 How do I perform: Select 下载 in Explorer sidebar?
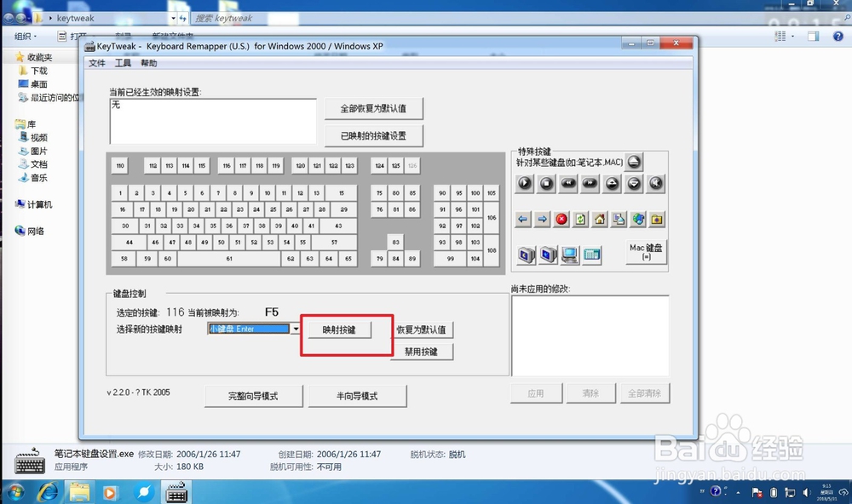[39, 71]
